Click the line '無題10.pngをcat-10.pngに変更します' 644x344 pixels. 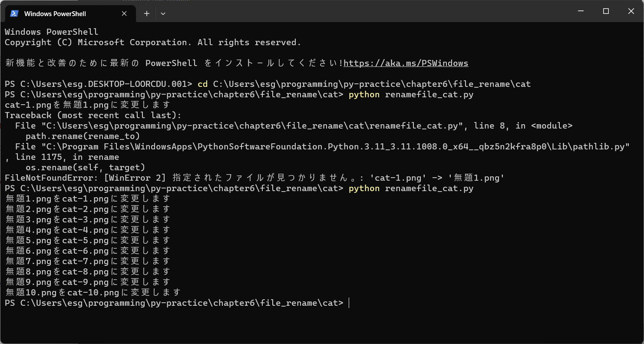(x=93, y=292)
